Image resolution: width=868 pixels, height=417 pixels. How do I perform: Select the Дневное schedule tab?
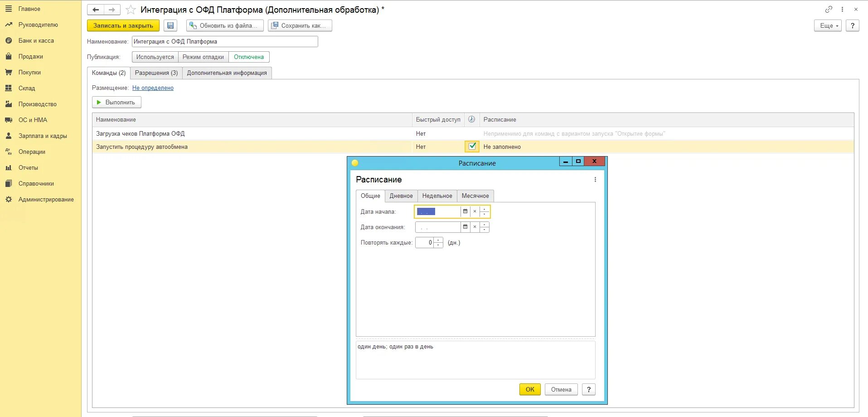pos(401,196)
